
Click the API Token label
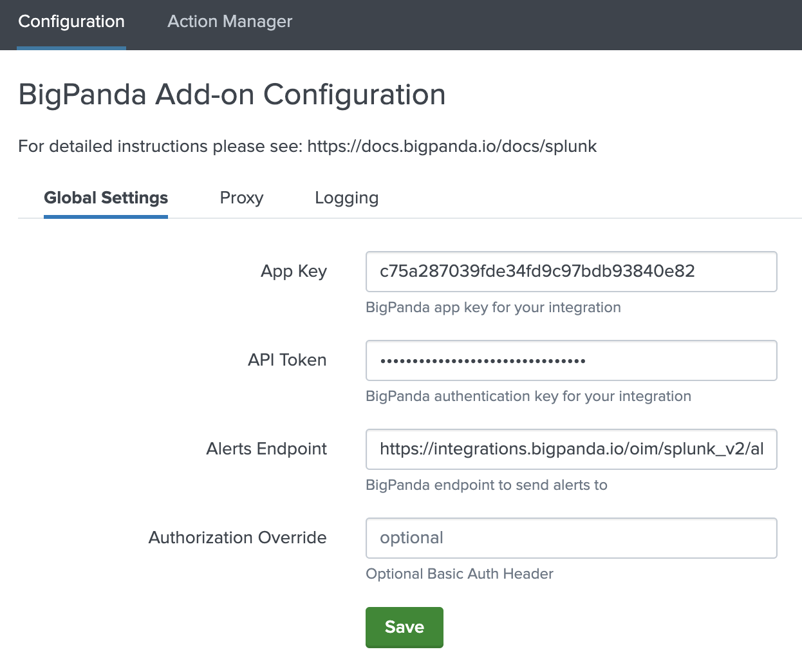(x=287, y=360)
